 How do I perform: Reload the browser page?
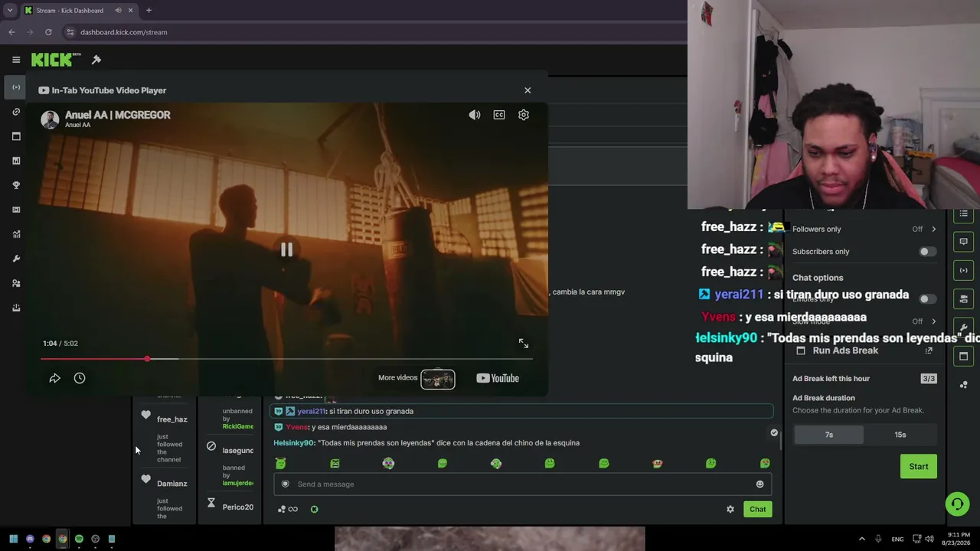(48, 32)
